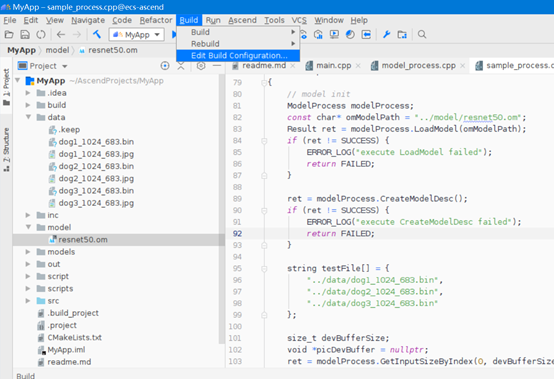
Task: Click the Synchronize refresh icon
Action: [x=41, y=34]
